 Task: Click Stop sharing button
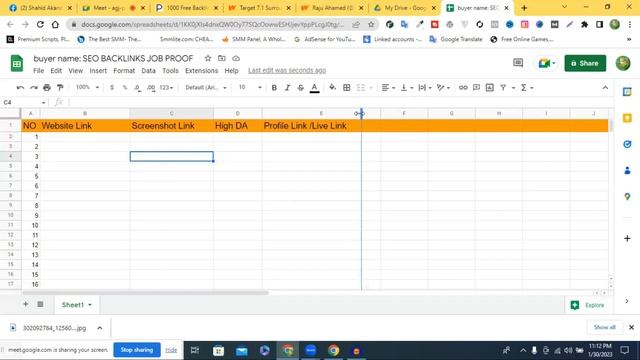(x=137, y=350)
